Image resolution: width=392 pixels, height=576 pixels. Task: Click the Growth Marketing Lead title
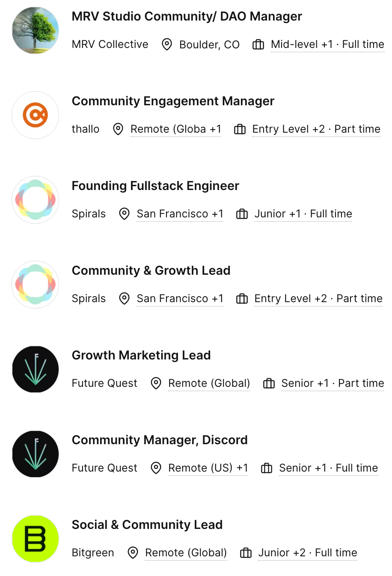click(141, 356)
